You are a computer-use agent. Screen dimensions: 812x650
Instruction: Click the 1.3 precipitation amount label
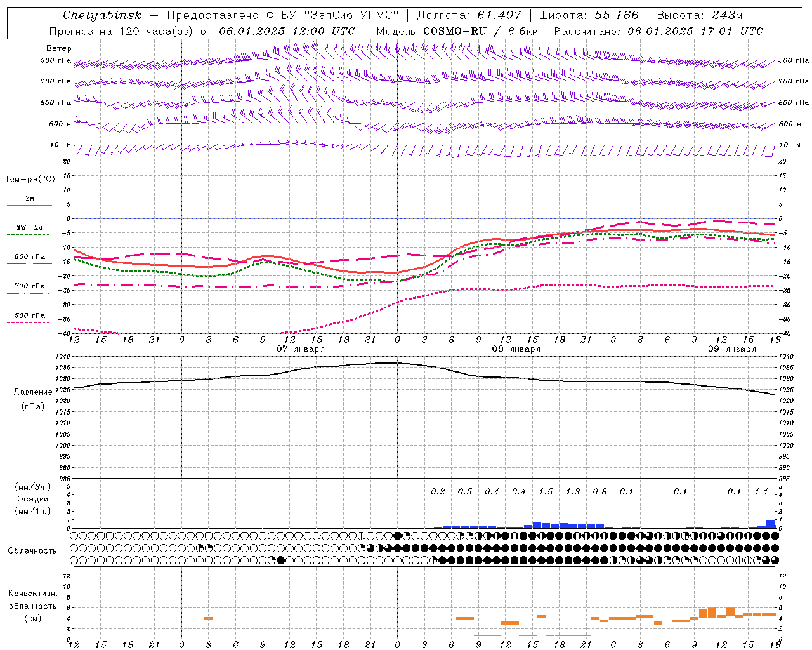(573, 491)
